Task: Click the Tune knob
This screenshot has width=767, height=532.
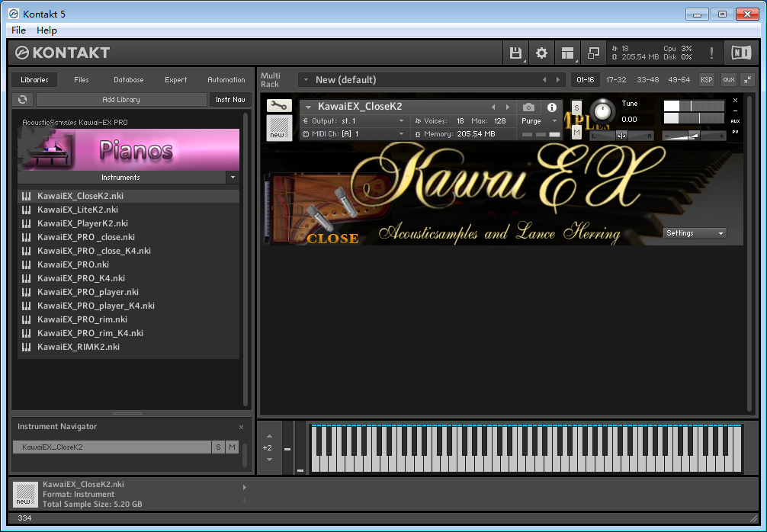Action: click(x=602, y=111)
